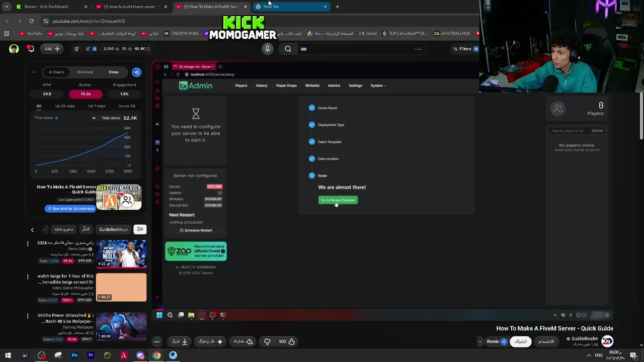Open GuideRealm channel avatar
The height and width of the screenshot is (362, 644).
[x=607, y=341]
